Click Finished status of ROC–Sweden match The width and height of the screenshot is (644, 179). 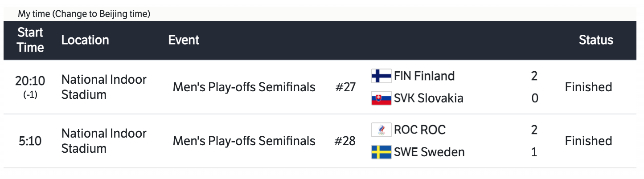tap(588, 141)
